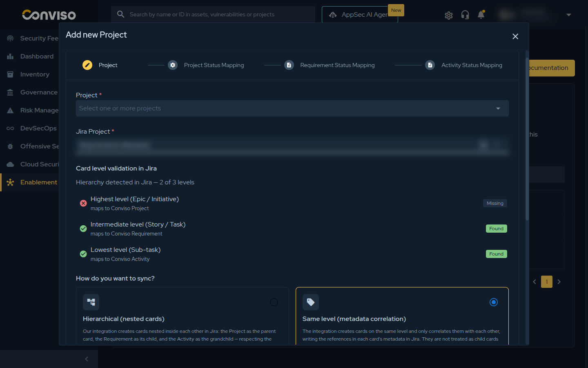
Task: Click 'How do you want to sync?' heading
Action: (115, 278)
